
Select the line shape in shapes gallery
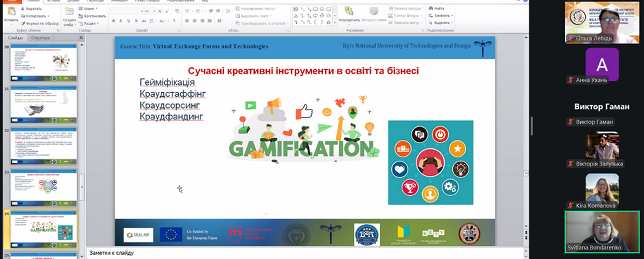[302, 9]
